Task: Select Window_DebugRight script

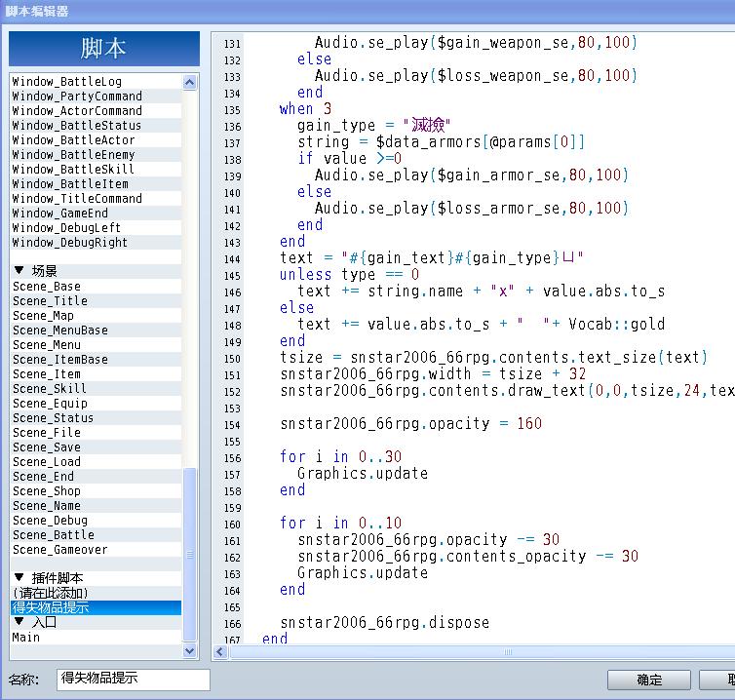Action: coord(96,243)
